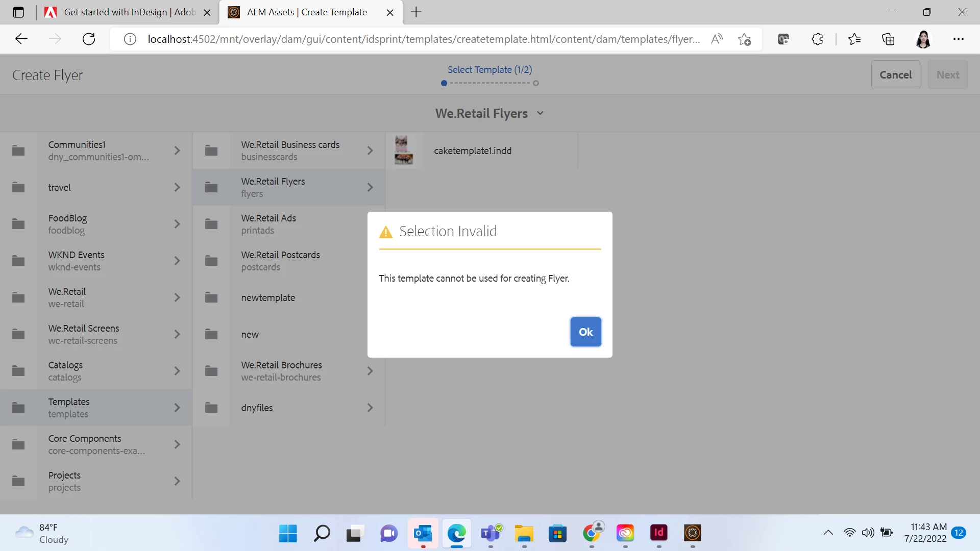Image resolution: width=980 pixels, height=551 pixels.
Task: Click the Read aloud icon
Action: (717, 39)
